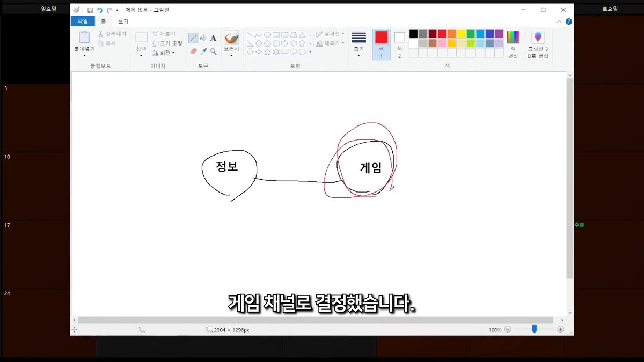The height and width of the screenshot is (362, 644).
Task: Collapse the ribbon with the chevron
Action: coord(559,21)
